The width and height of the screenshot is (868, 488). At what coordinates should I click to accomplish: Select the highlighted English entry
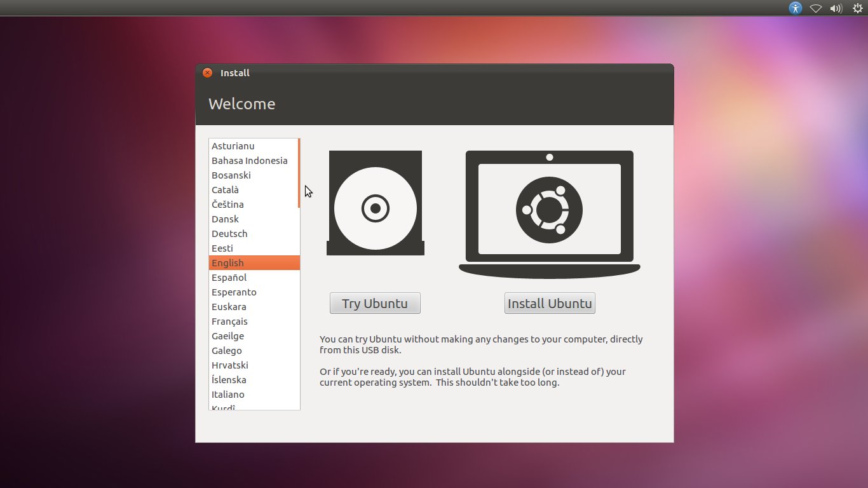pos(254,263)
